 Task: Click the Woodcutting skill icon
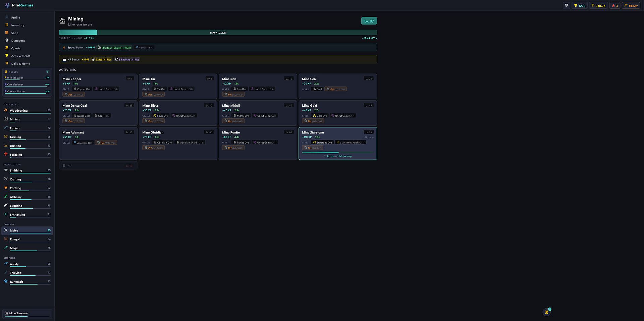(6, 110)
